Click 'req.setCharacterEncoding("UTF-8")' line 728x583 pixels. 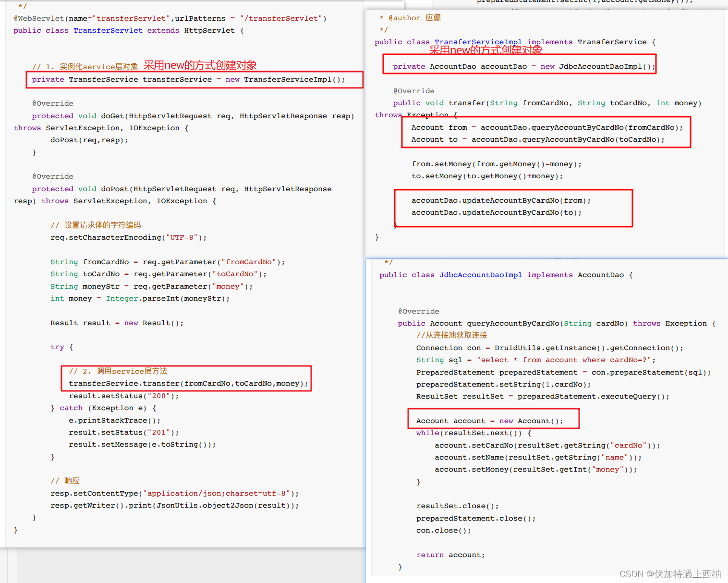pyautogui.click(x=129, y=237)
